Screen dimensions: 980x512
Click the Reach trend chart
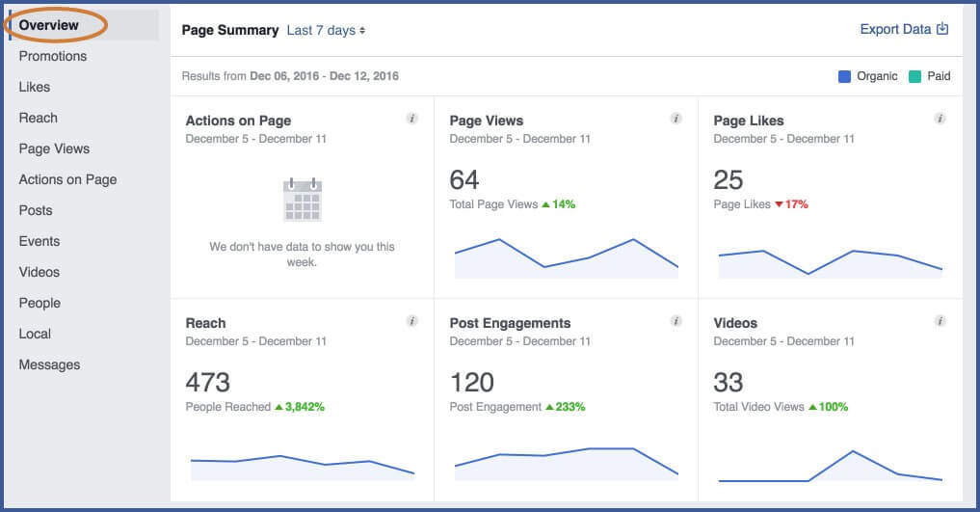[x=302, y=465]
